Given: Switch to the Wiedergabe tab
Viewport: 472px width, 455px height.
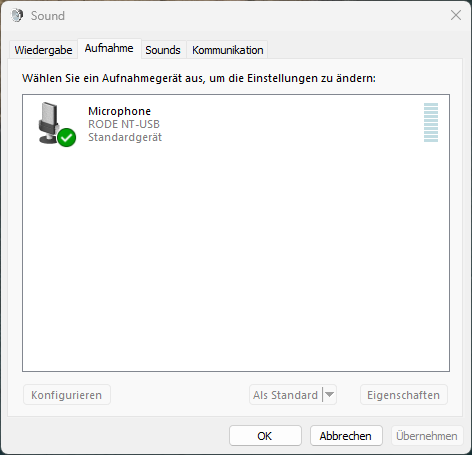Looking at the screenshot, I should click(43, 50).
